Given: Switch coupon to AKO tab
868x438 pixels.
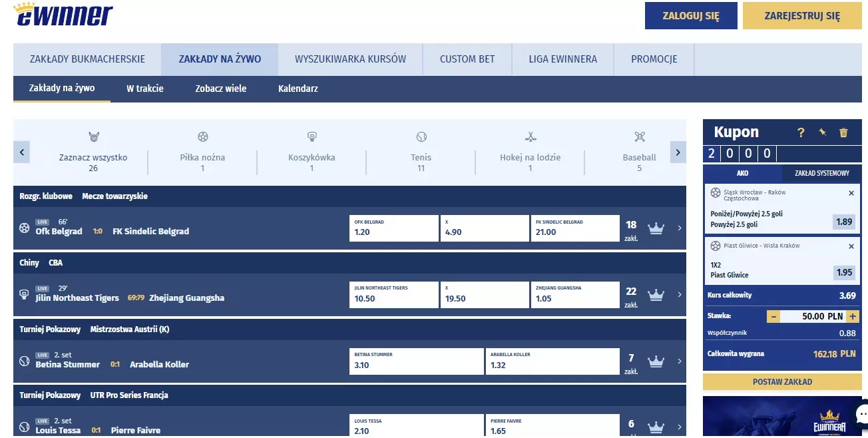Looking at the screenshot, I should [742, 173].
